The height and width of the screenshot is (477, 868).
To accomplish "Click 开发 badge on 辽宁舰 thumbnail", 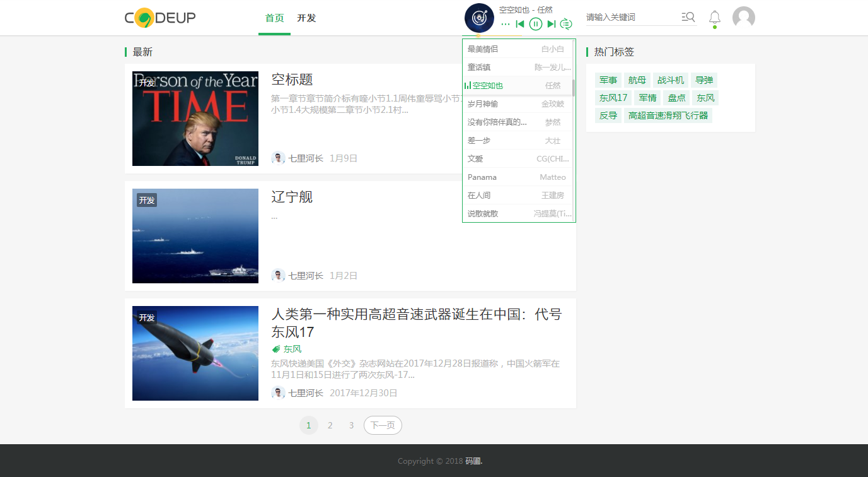I will (x=147, y=200).
